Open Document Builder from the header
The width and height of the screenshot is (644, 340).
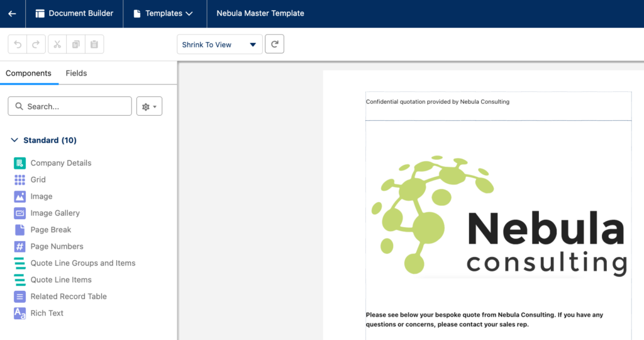coord(74,14)
